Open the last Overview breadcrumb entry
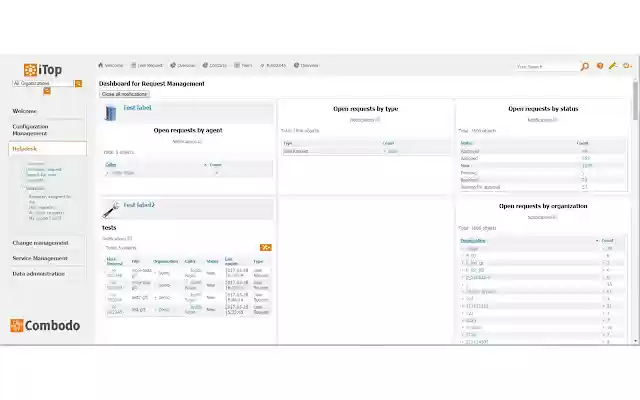The width and height of the screenshot is (640, 400). pyautogui.click(x=309, y=65)
